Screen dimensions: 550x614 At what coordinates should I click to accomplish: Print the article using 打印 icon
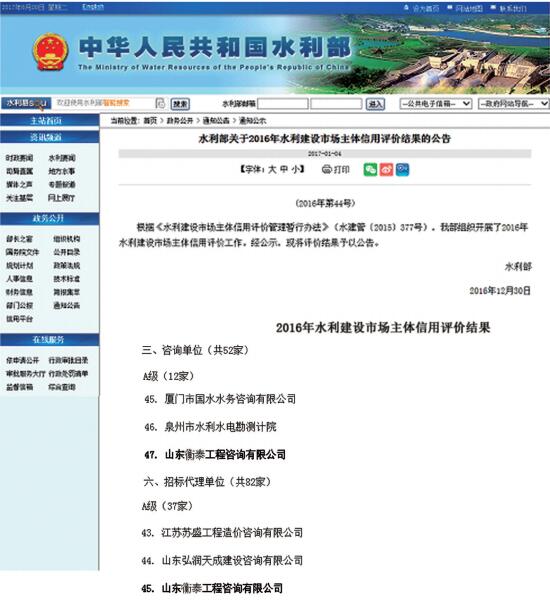tap(335, 170)
